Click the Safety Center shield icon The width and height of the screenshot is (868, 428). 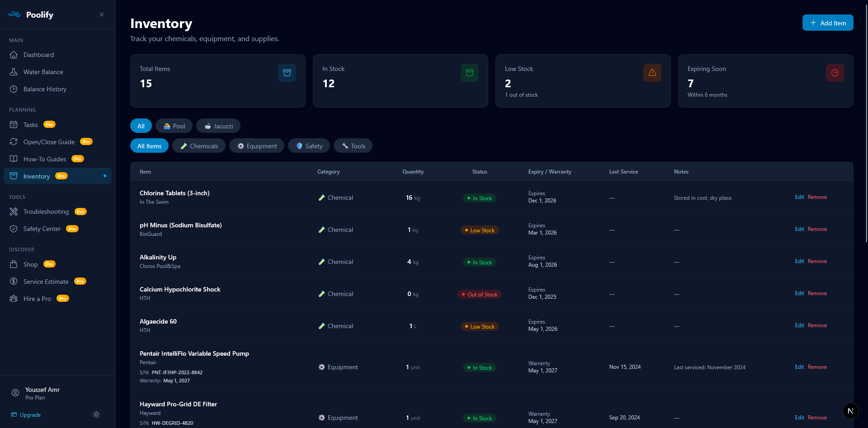point(14,229)
